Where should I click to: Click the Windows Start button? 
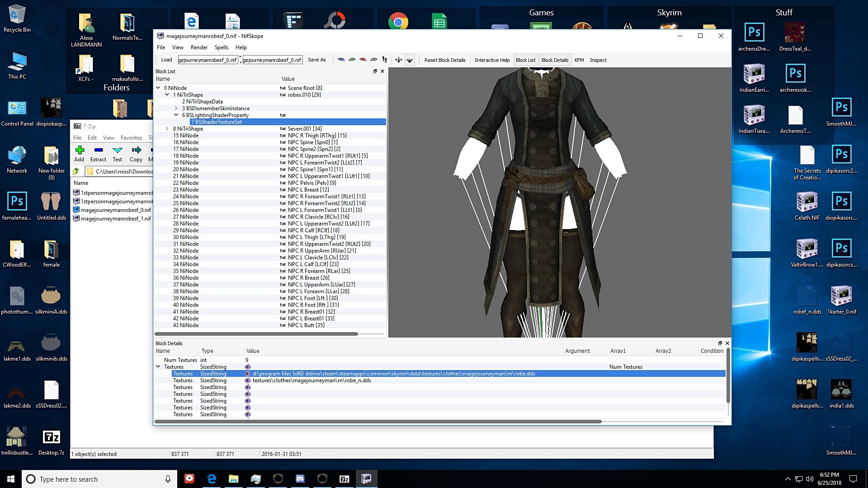pyautogui.click(x=11, y=479)
